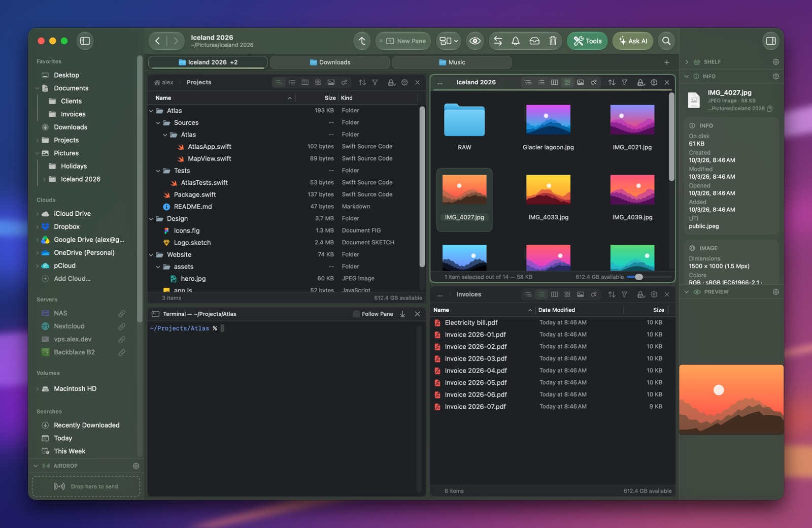Collapse the Website folder in Projects tree
Screen dimensions: 812x528
pyautogui.click(x=151, y=255)
